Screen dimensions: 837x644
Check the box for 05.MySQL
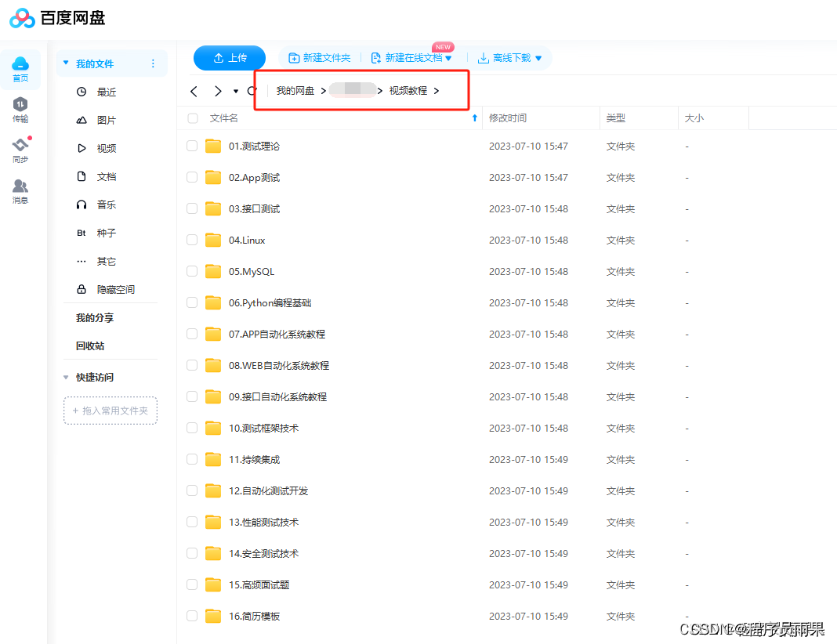click(x=192, y=271)
